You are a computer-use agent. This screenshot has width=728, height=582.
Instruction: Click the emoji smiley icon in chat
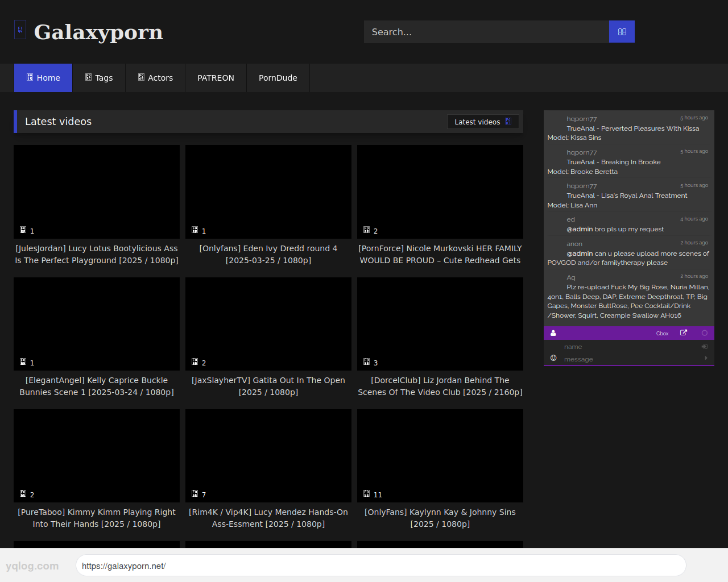pyautogui.click(x=553, y=358)
